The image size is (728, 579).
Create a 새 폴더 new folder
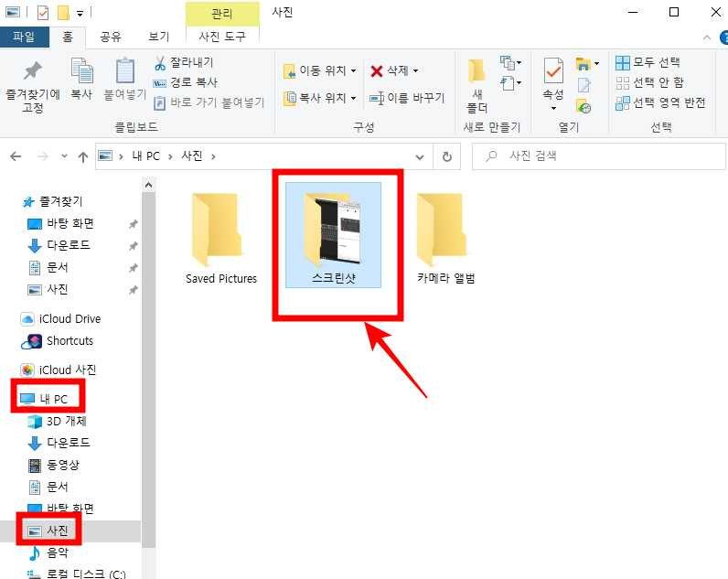(x=476, y=86)
